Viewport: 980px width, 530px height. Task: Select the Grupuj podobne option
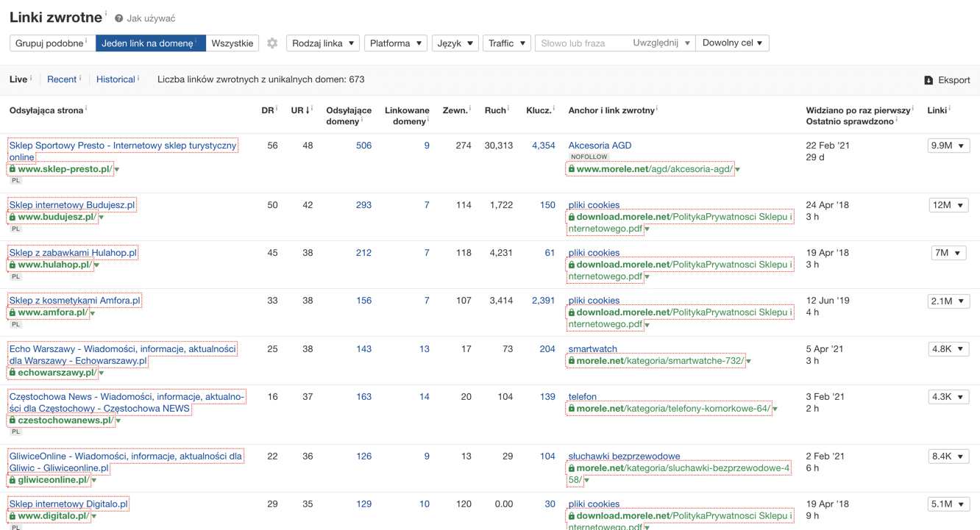(52, 43)
